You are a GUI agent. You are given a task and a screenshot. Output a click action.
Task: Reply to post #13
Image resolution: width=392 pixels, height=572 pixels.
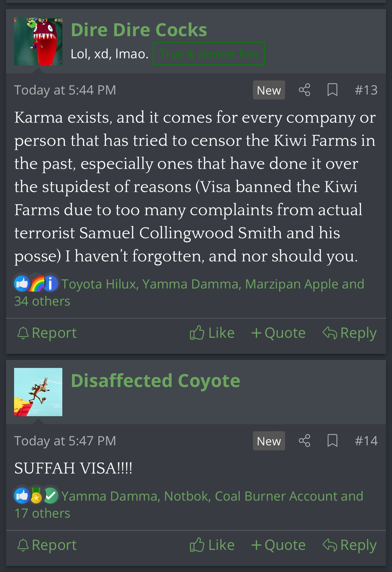tap(349, 333)
